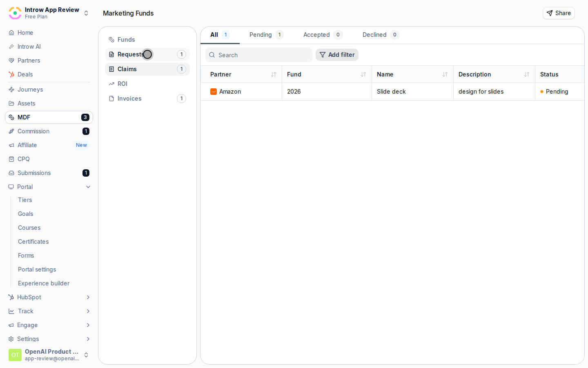Click the 2026 fund cell
This screenshot has height=368, width=588.
327,92
